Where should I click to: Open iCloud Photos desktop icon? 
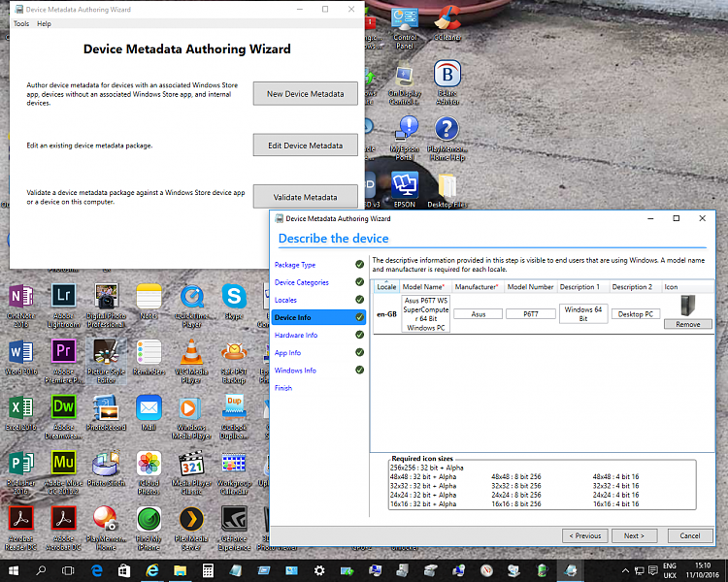[x=149, y=473]
